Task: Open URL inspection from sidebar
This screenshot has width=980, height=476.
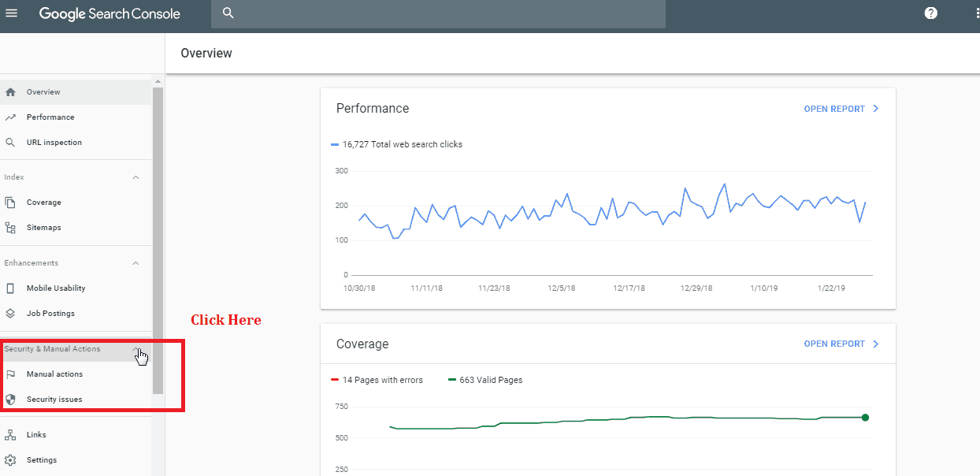Action: (x=76, y=143)
